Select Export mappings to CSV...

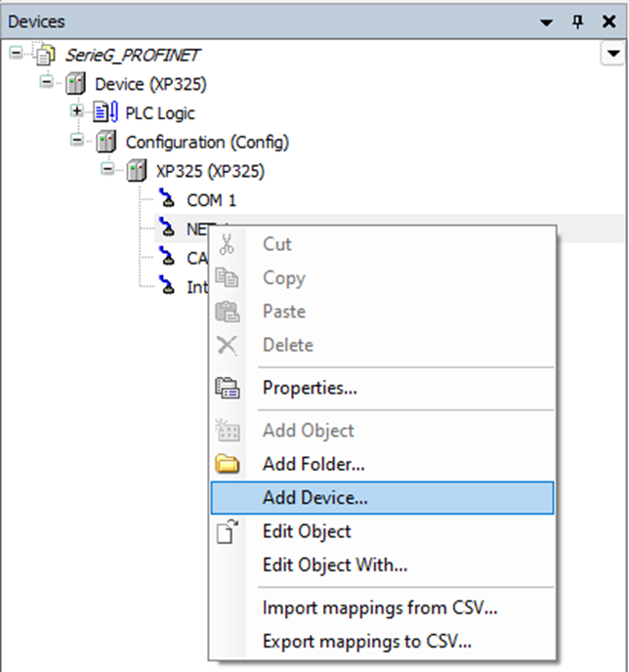click(x=367, y=642)
